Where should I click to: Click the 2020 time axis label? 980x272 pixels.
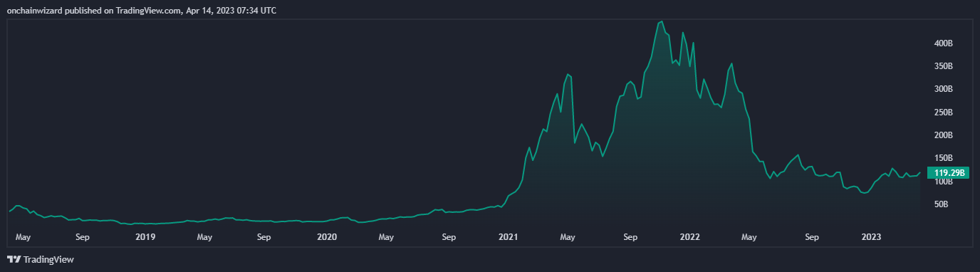pyautogui.click(x=327, y=236)
